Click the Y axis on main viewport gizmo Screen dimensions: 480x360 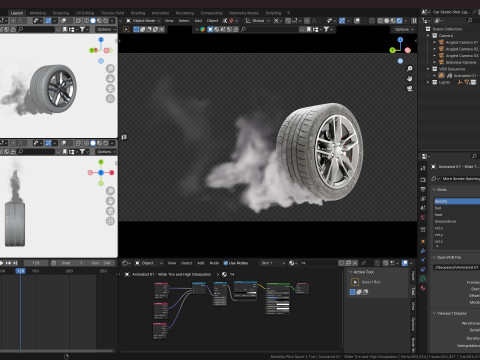pos(392,50)
